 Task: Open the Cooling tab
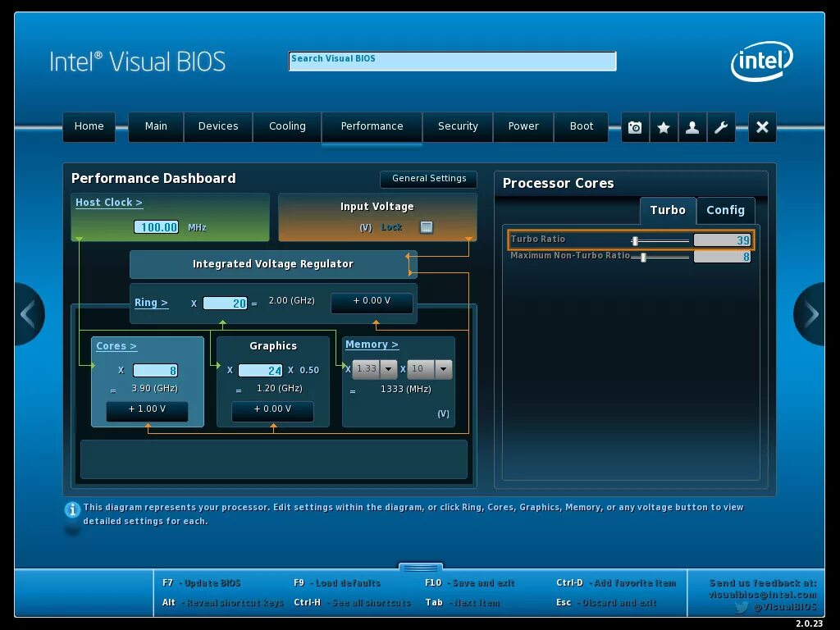click(287, 126)
